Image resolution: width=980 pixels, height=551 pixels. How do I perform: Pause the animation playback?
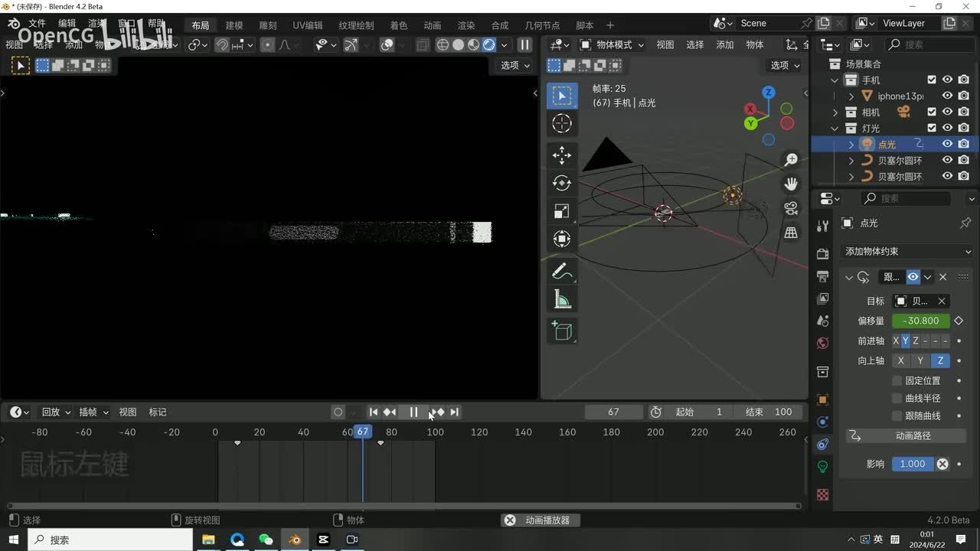(413, 412)
